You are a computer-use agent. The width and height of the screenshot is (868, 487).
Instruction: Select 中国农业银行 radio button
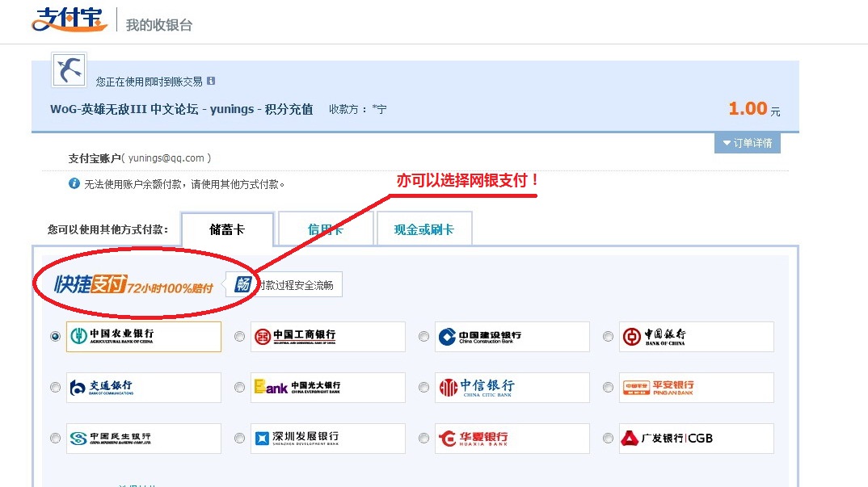click(x=55, y=337)
